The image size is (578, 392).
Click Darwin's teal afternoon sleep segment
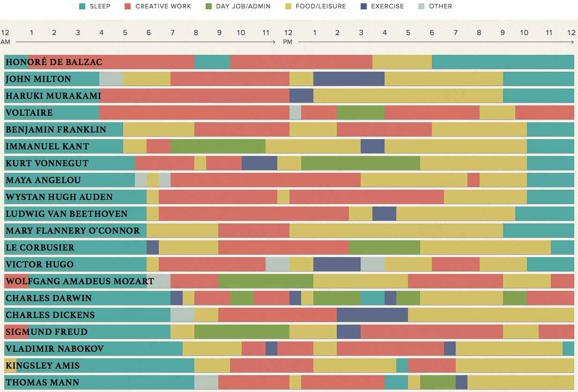coord(372,298)
